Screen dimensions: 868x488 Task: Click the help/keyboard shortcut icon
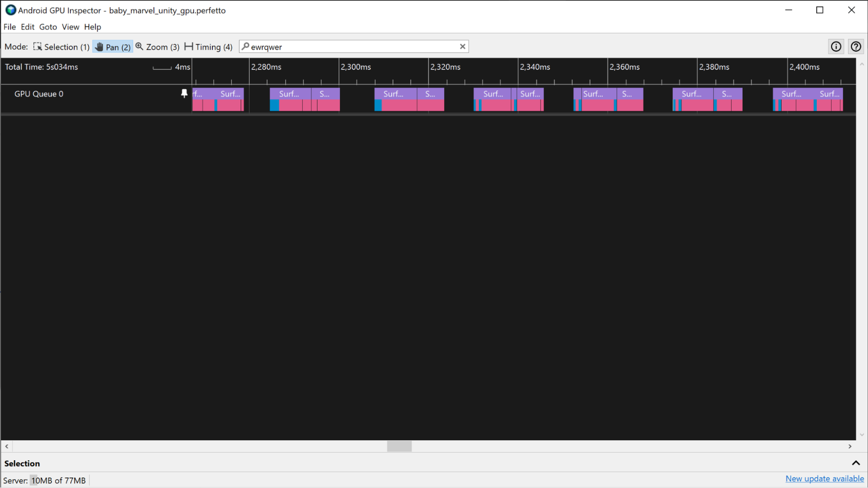(x=856, y=46)
